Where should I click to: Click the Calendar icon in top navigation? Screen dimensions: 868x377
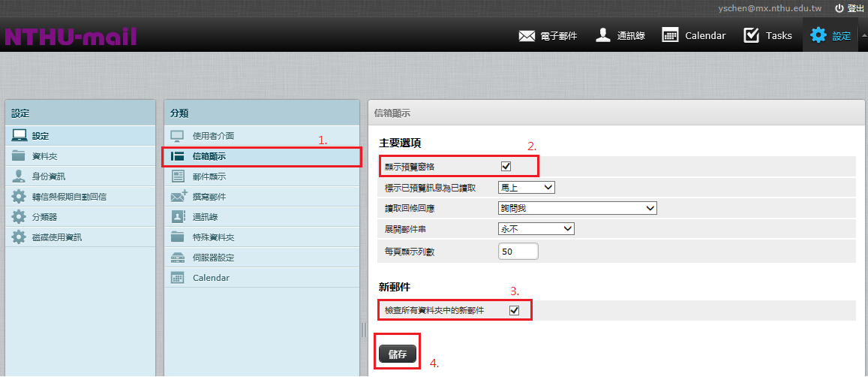point(671,35)
